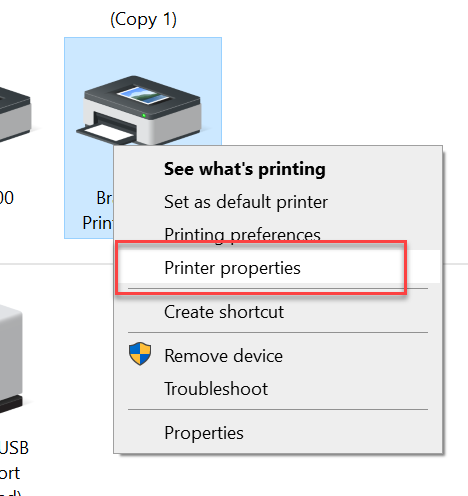The width and height of the screenshot is (468, 496).
Task: Click the paper tray of the selected printer icon
Action: 107,133
